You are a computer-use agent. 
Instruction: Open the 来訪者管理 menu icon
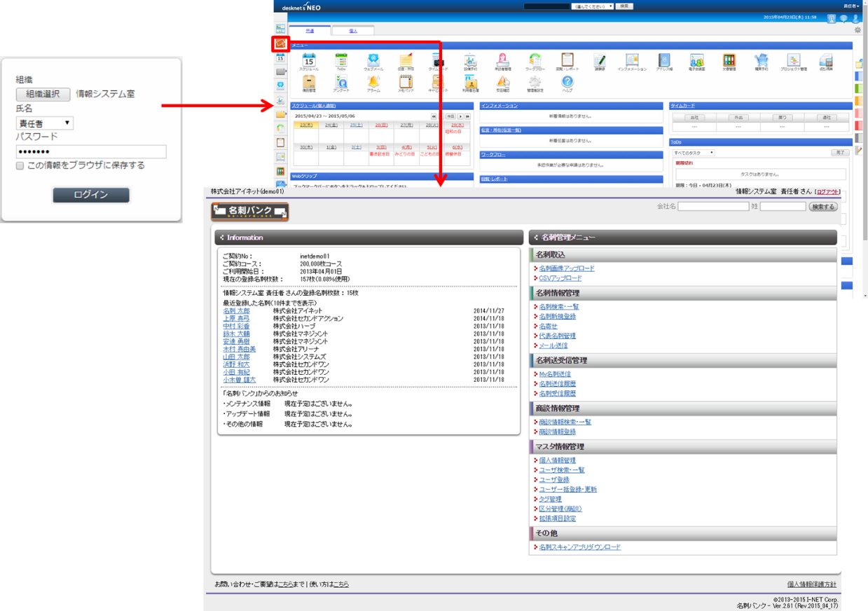502,61
